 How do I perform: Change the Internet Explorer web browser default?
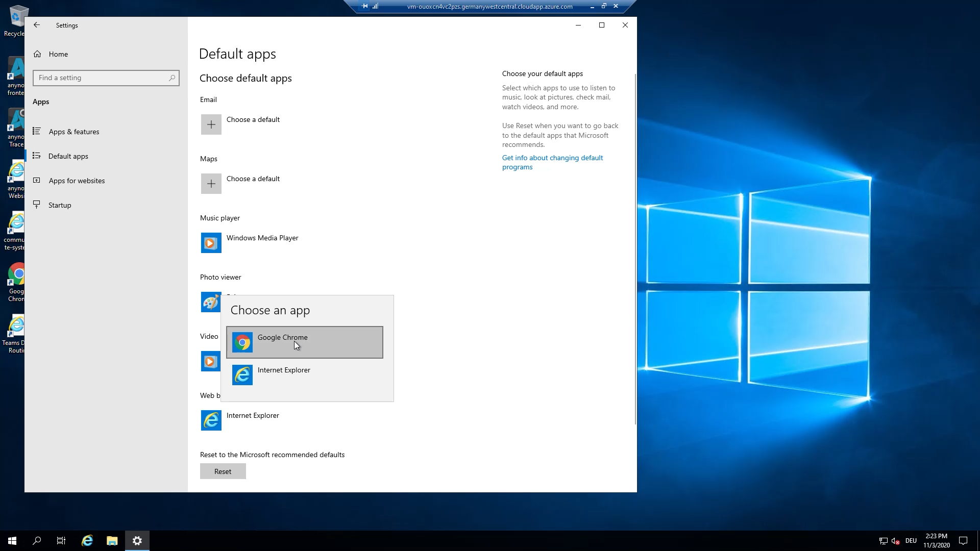[x=253, y=415]
